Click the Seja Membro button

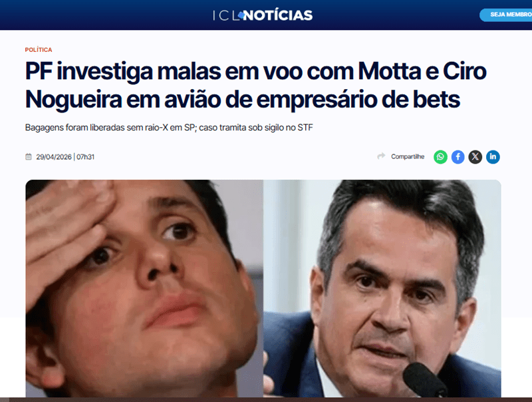(506, 15)
